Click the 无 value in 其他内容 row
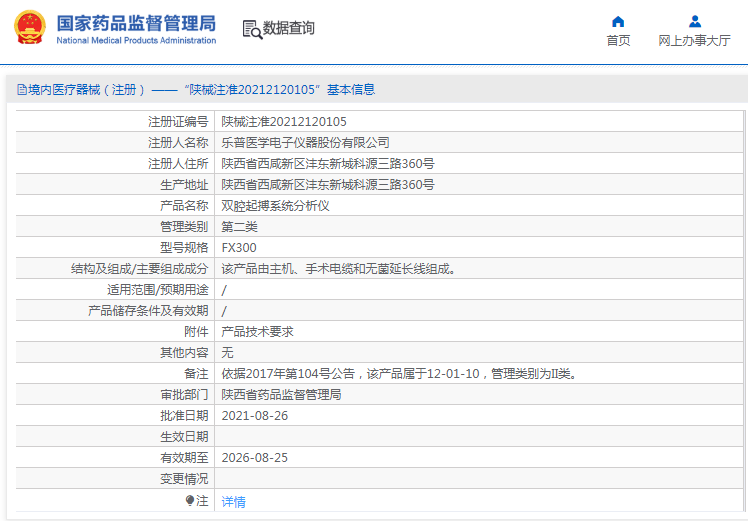The height and width of the screenshot is (521, 748). pyautogui.click(x=228, y=353)
